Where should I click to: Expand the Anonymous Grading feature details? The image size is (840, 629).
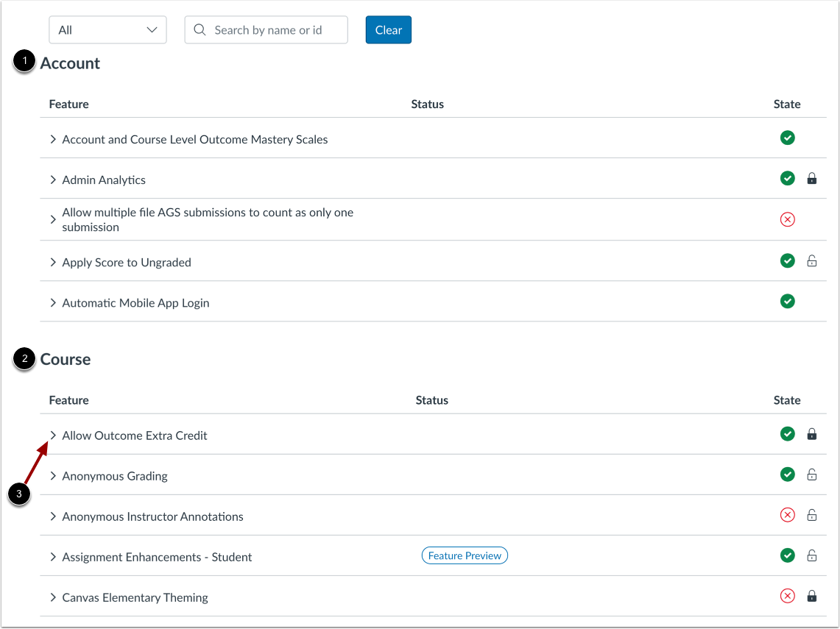pyautogui.click(x=52, y=475)
